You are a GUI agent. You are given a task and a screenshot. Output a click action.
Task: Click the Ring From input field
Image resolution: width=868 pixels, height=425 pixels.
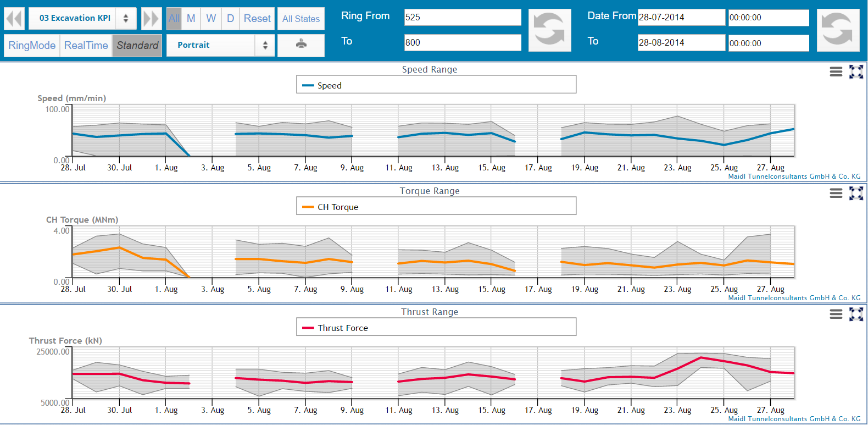pyautogui.click(x=463, y=17)
